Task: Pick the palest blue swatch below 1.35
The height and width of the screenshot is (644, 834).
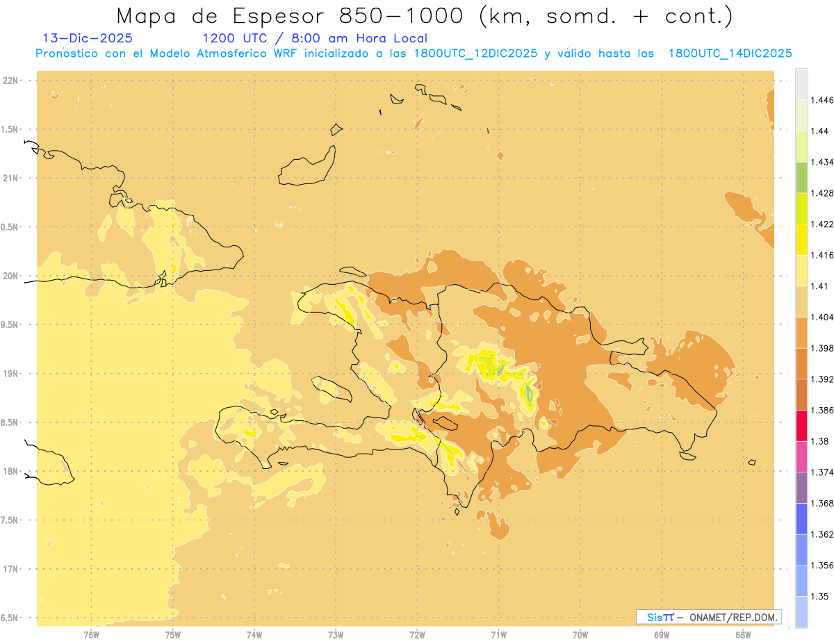Action: 801,611
